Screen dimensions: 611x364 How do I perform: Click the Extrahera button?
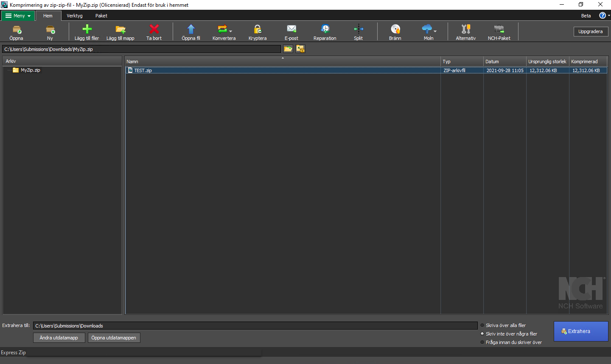(x=581, y=331)
